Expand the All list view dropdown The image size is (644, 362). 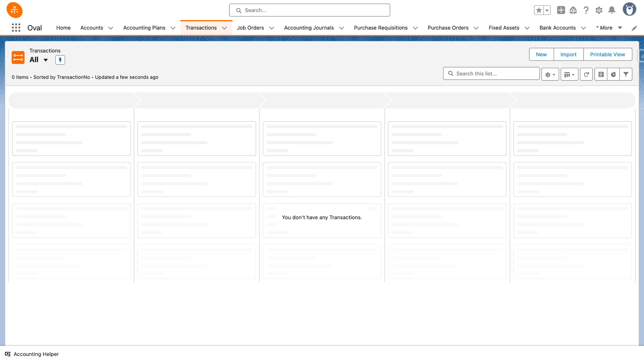point(46,60)
